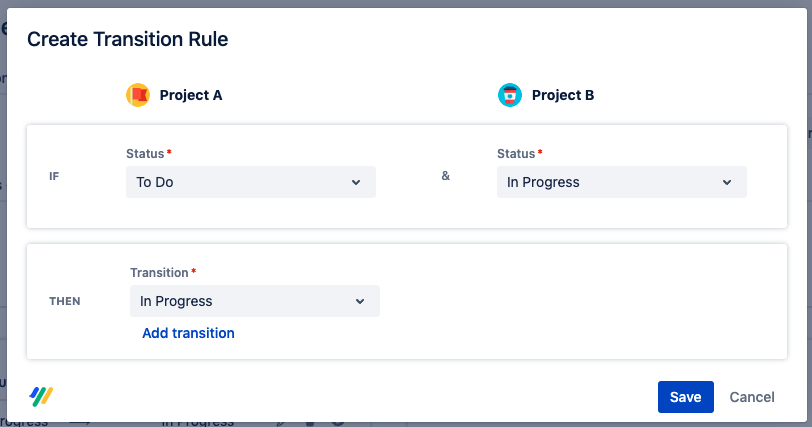Viewport: 812px width, 427px height.
Task: Click chevron arrow on the Transition dropdown
Action: (x=360, y=301)
